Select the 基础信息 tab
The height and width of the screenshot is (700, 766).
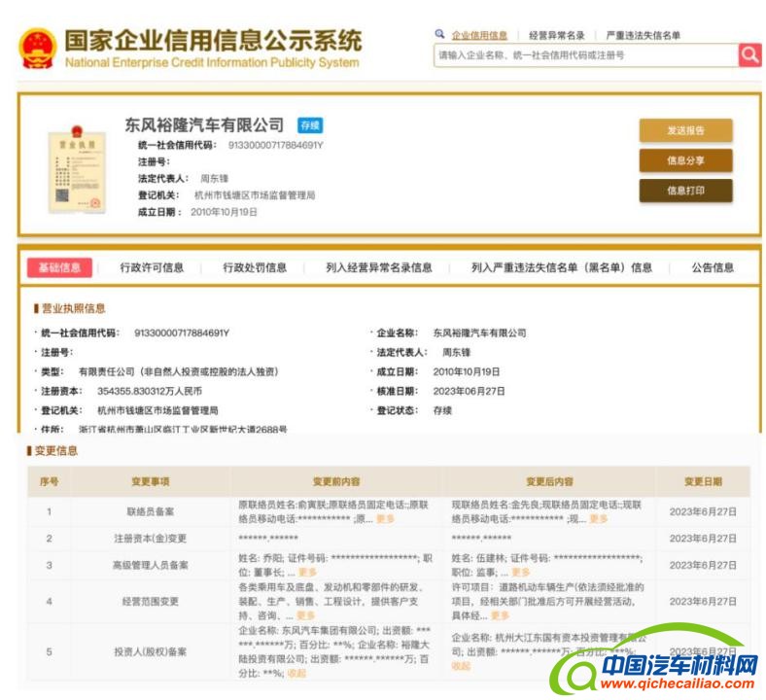59,267
